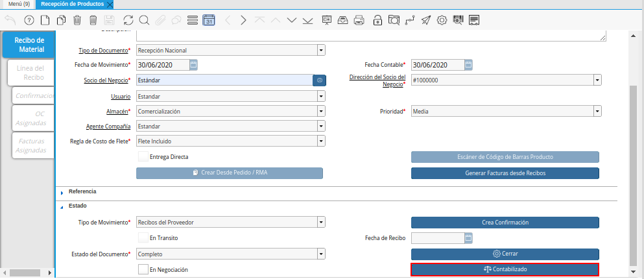The image size is (644, 279).
Task: Click the Generar Facturas desde Recibos button
Action: [x=505, y=173]
